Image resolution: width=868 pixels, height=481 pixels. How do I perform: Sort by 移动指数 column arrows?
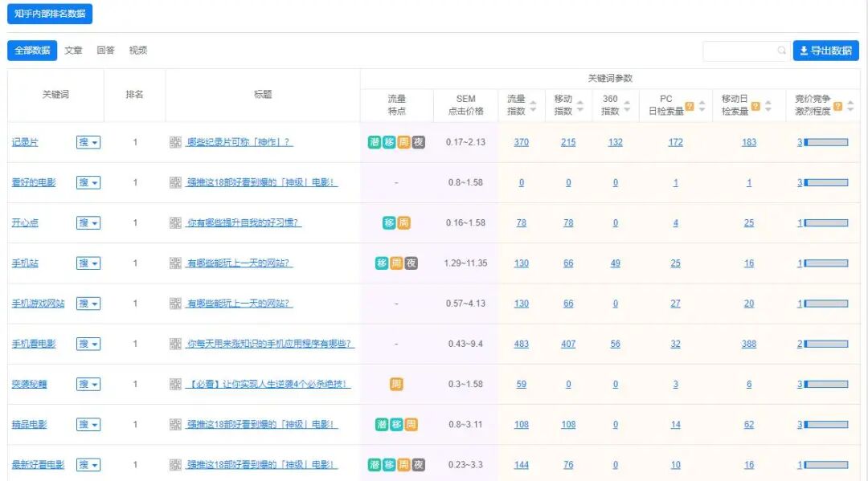point(580,106)
